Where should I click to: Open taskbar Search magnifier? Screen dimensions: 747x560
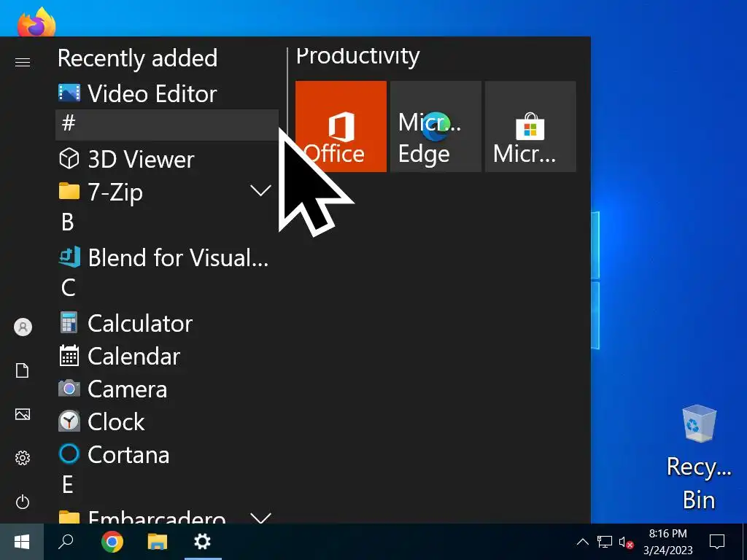point(66,542)
